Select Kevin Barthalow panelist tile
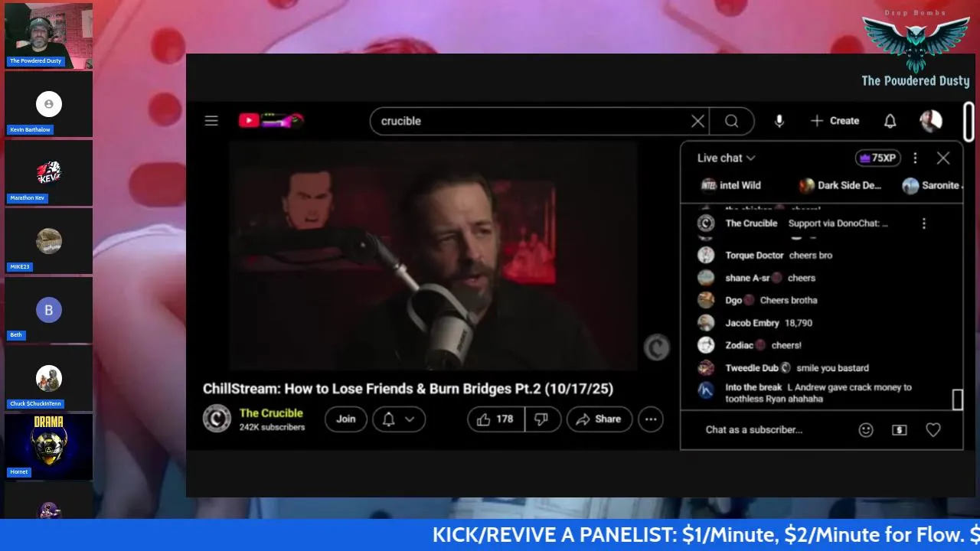 48,104
